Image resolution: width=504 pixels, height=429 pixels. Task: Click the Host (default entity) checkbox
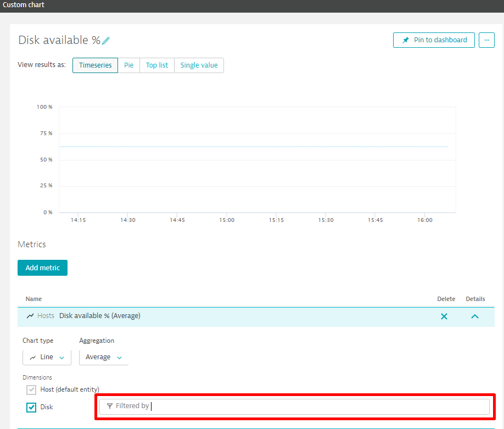31,390
